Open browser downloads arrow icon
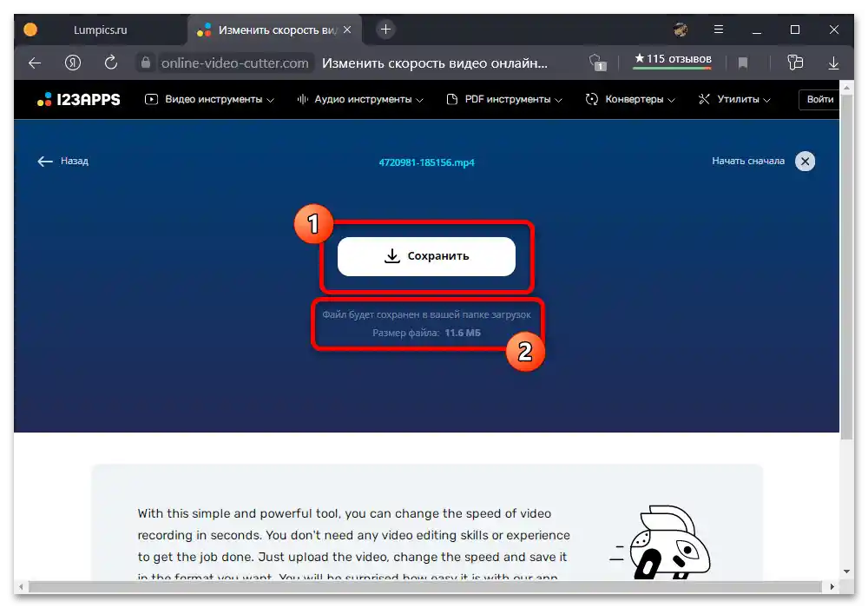 [x=833, y=63]
